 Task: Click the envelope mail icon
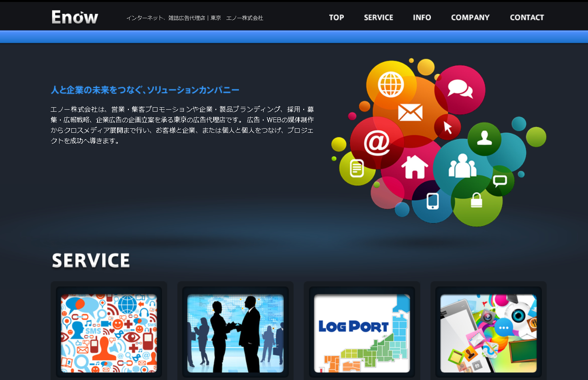pyautogui.click(x=410, y=113)
